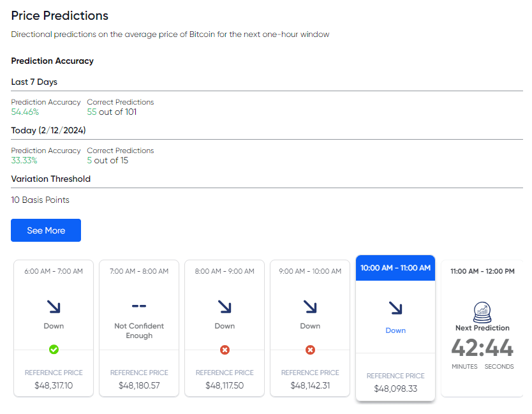This screenshot has width=532, height=414.
Task: Click the $48,098.33 reference price
Action: pos(395,388)
